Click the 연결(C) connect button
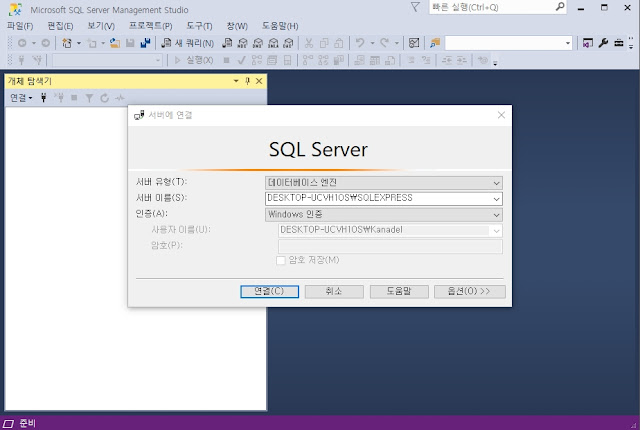This screenshot has height=430, width=640. (x=269, y=291)
